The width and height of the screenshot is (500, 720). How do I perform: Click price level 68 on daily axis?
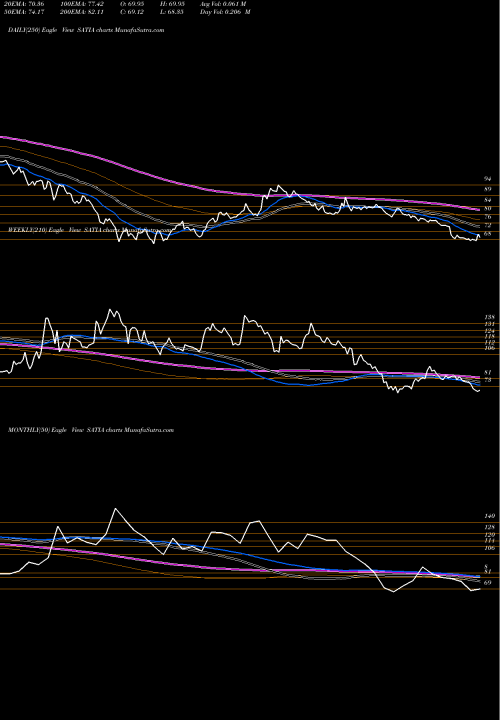tap(488, 234)
